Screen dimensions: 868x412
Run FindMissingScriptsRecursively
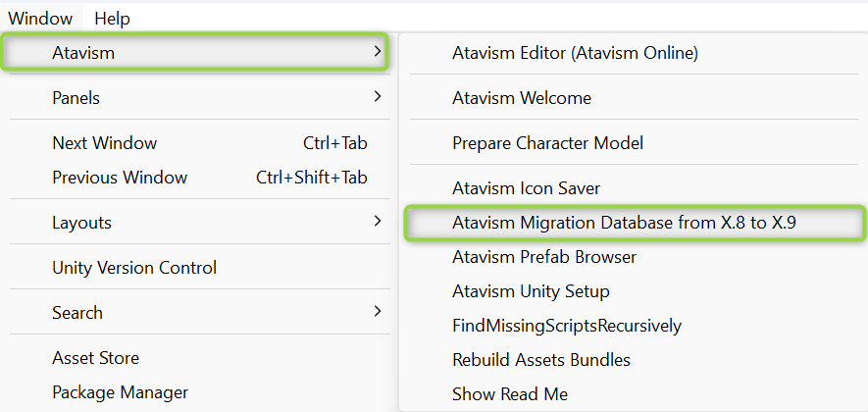point(566,326)
